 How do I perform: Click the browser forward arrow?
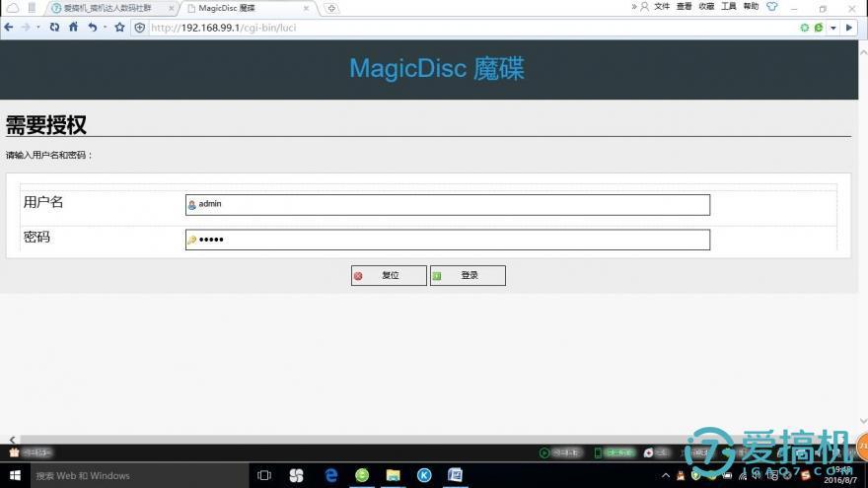pyautogui.click(x=26, y=28)
